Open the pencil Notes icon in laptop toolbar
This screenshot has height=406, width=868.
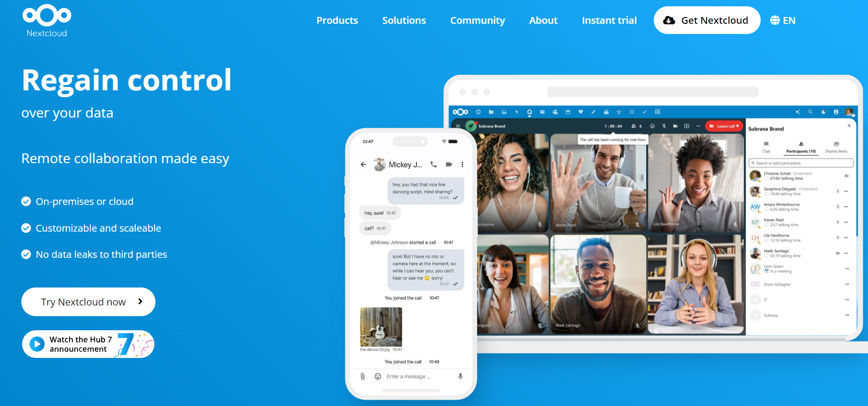pyautogui.click(x=593, y=112)
